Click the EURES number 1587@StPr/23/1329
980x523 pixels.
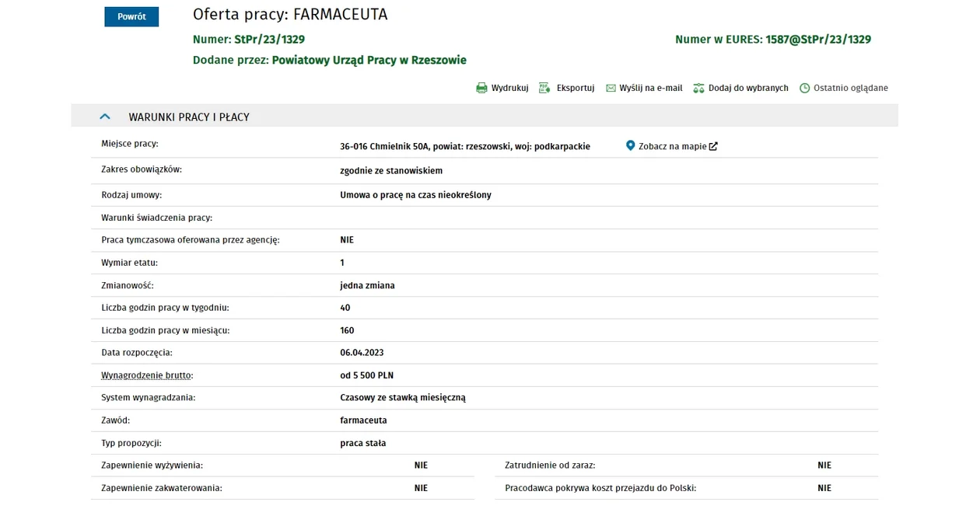[x=818, y=40]
